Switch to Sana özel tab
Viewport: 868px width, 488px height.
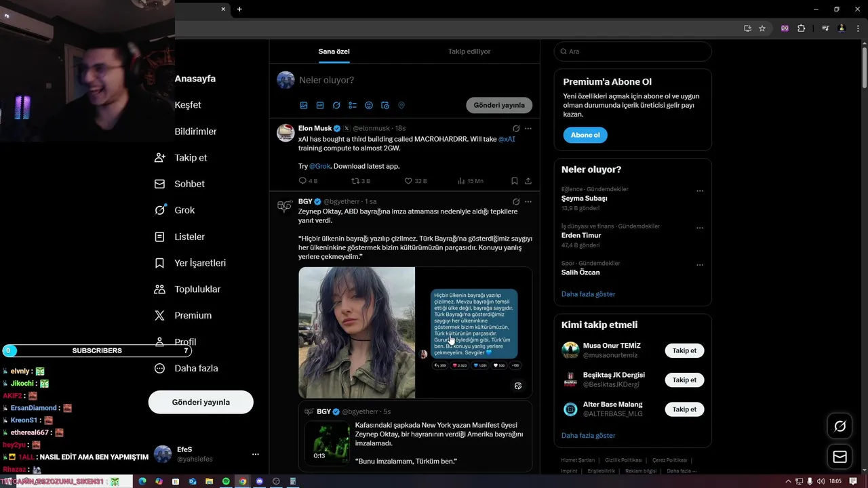(334, 52)
